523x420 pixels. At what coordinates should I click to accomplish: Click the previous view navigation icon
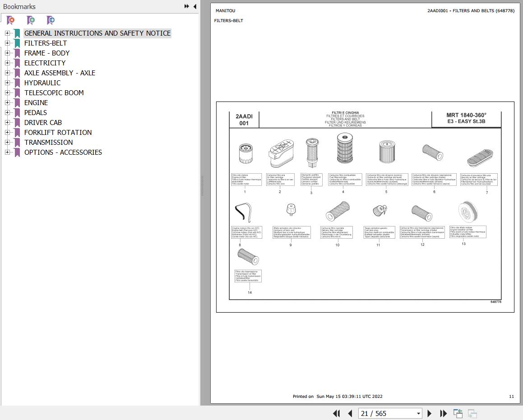click(x=458, y=413)
